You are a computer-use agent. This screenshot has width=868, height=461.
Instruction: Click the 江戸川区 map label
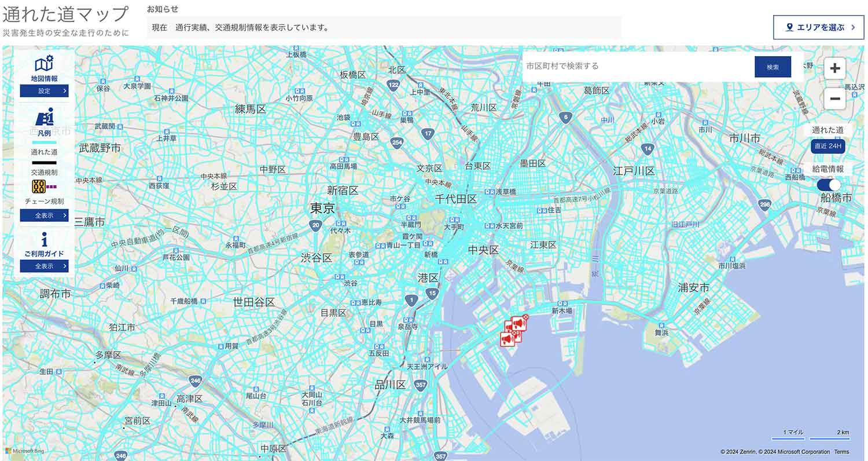pos(634,171)
